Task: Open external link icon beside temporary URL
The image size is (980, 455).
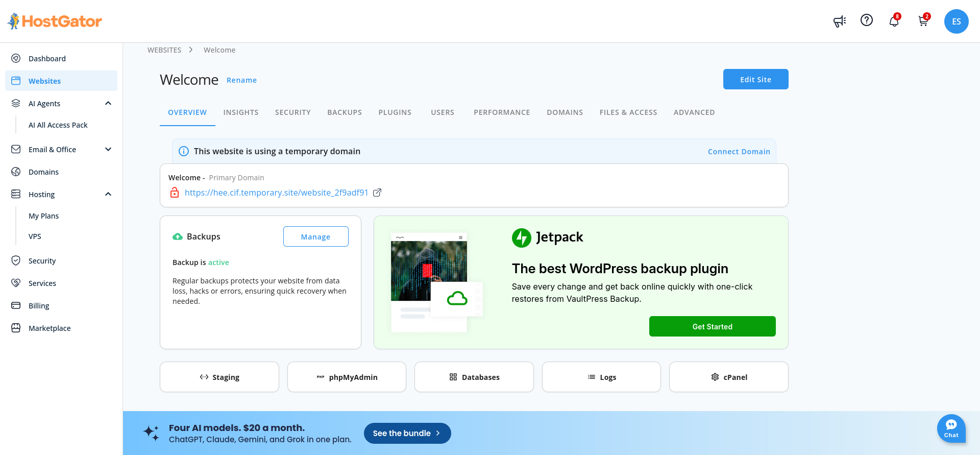Action: click(377, 193)
